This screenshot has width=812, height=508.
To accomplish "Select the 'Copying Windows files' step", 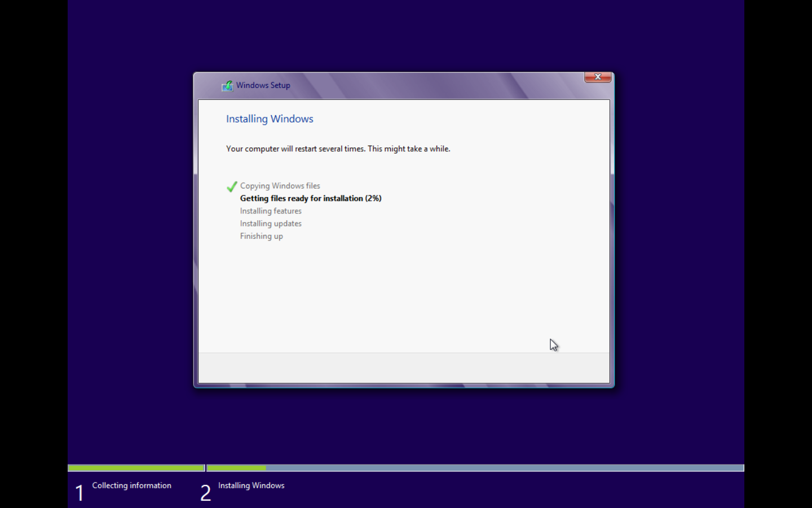I will [280, 186].
